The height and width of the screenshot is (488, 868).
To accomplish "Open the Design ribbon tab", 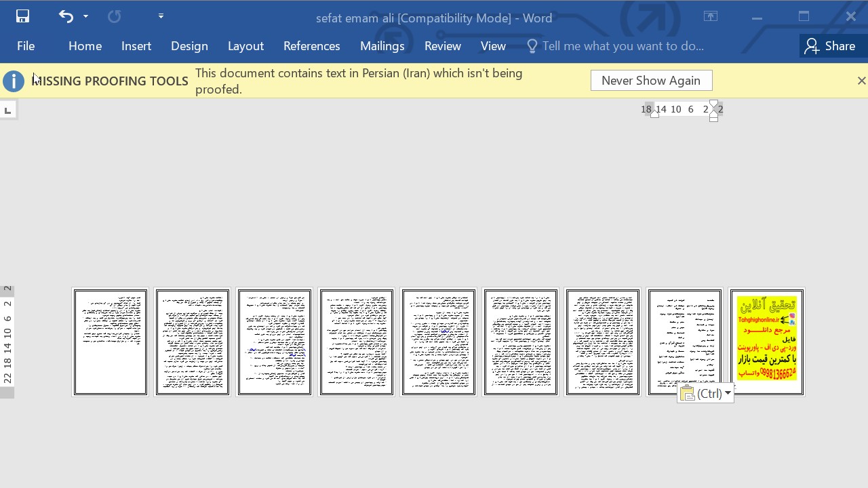I will coord(189,46).
